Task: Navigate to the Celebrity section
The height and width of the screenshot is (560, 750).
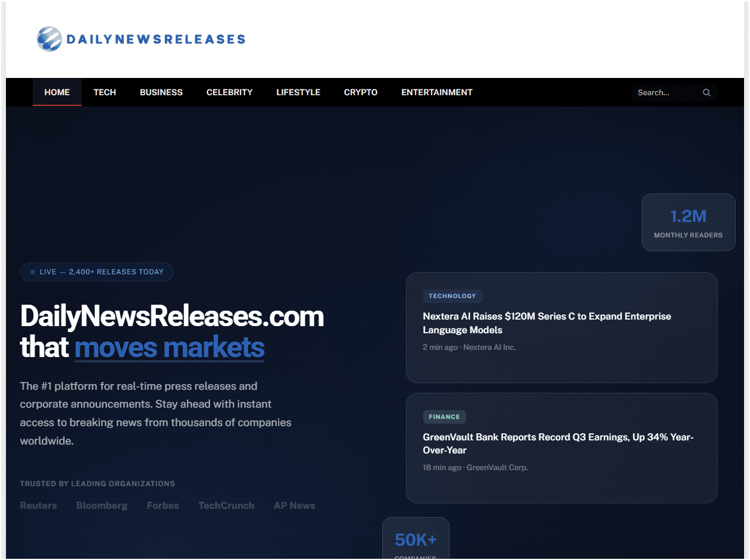Action: pyautogui.click(x=230, y=92)
